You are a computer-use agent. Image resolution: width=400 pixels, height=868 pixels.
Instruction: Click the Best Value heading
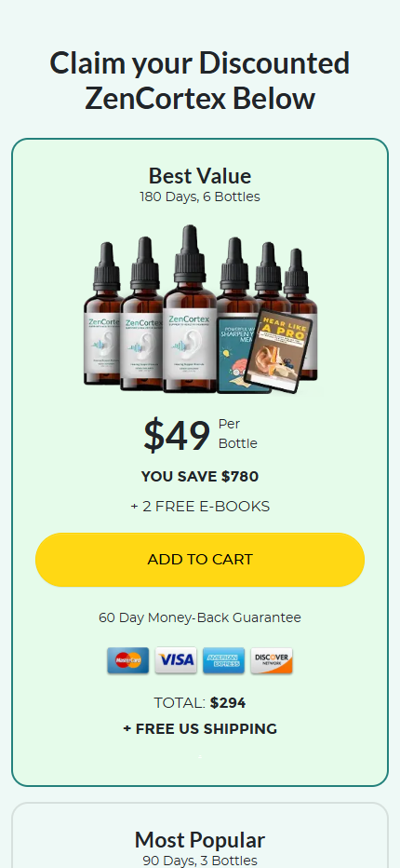pos(200,176)
